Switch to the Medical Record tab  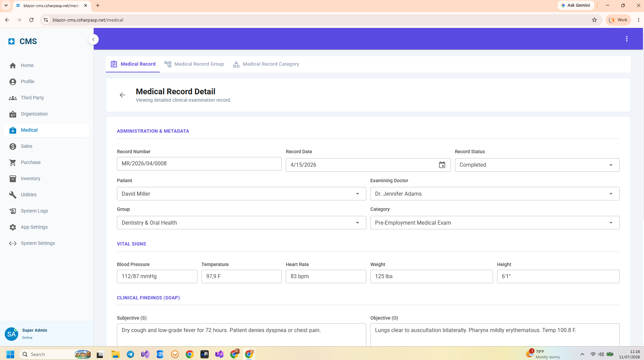point(133,64)
